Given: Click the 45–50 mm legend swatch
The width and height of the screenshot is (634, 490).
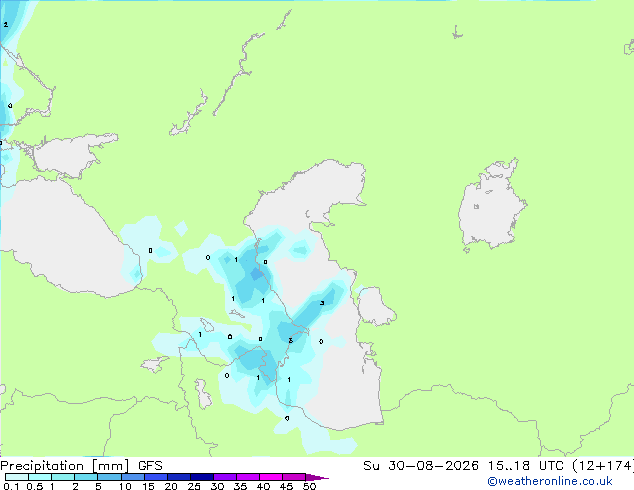Looking at the screenshot, I should (x=294, y=477).
